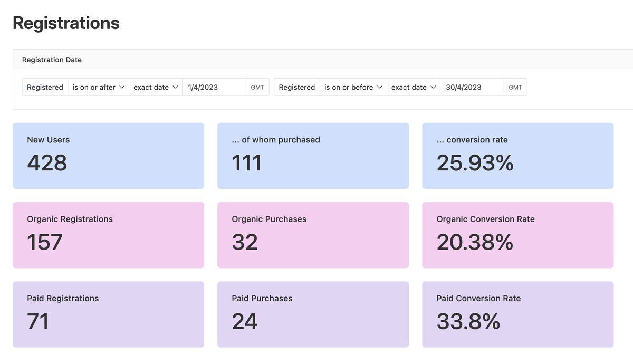633x364 pixels.
Task: Click the end date field showing 30/4/2023
Action: coord(472,87)
